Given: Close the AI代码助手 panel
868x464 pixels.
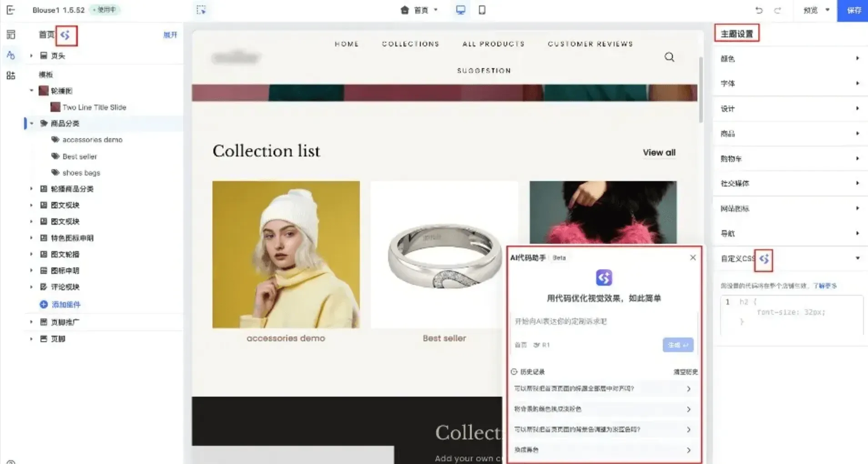Looking at the screenshot, I should click(x=692, y=257).
